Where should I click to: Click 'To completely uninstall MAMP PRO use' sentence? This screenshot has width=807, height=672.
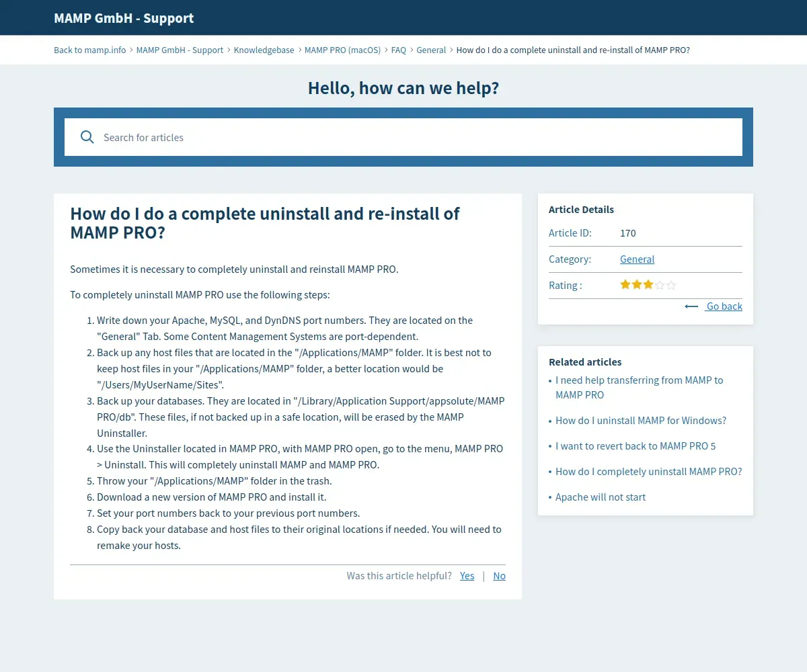(x=200, y=295)
